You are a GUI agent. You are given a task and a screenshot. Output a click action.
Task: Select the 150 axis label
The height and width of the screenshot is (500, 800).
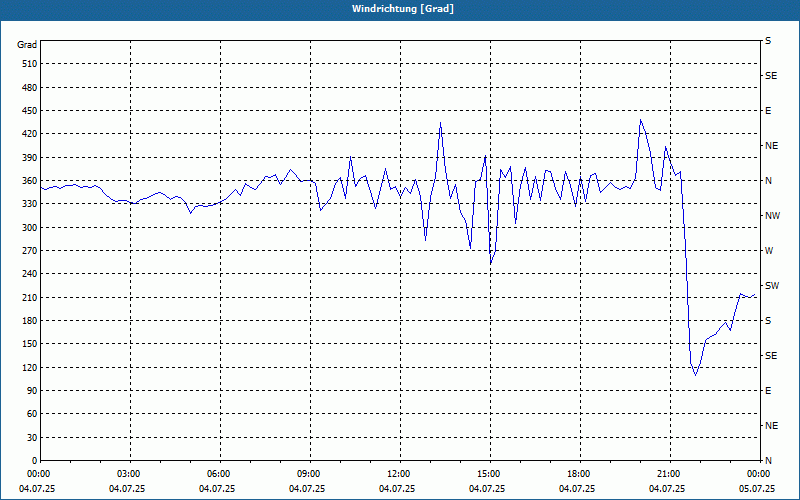(29, 344)
